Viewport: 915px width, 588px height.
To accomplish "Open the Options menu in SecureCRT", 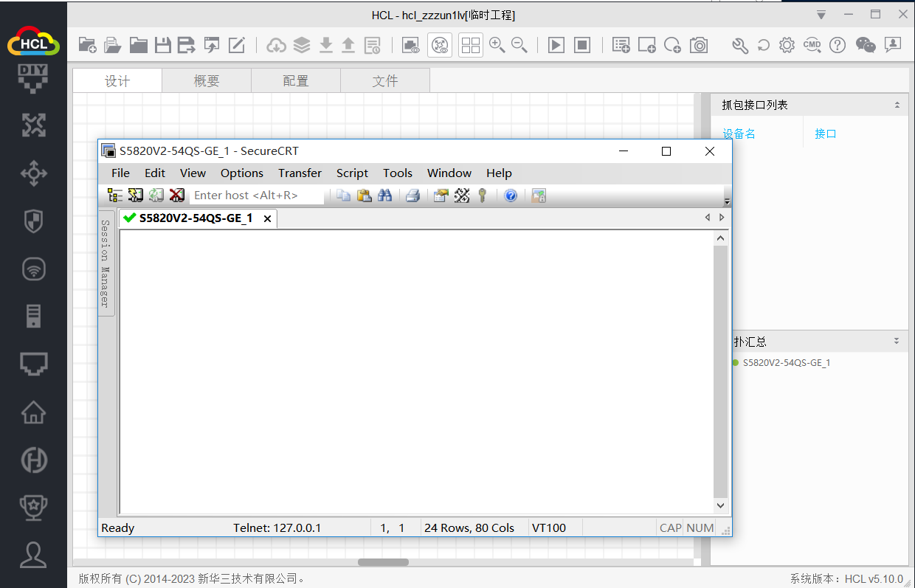I will click(242, 173).
